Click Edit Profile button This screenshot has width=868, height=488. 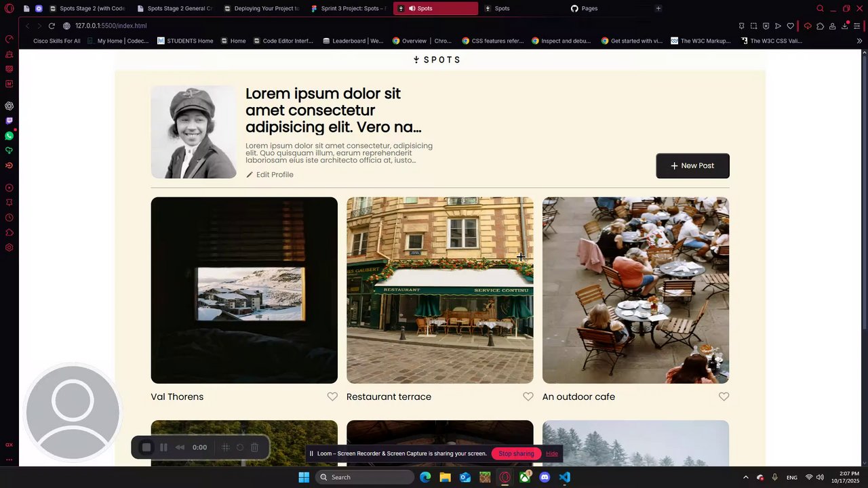[269, 174]
